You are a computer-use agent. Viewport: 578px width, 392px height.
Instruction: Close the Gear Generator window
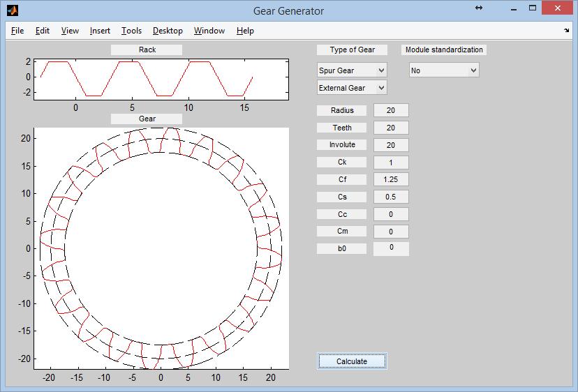click(557, 8)
